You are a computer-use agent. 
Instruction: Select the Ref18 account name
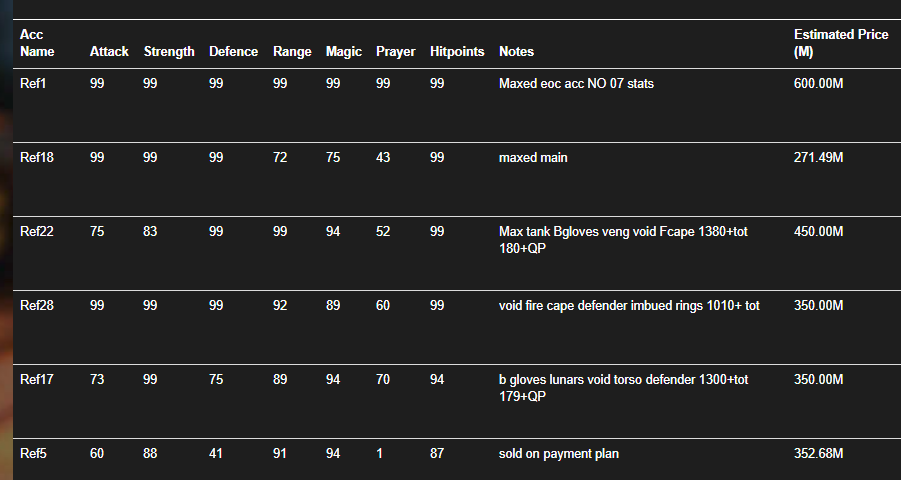(37, 158)
